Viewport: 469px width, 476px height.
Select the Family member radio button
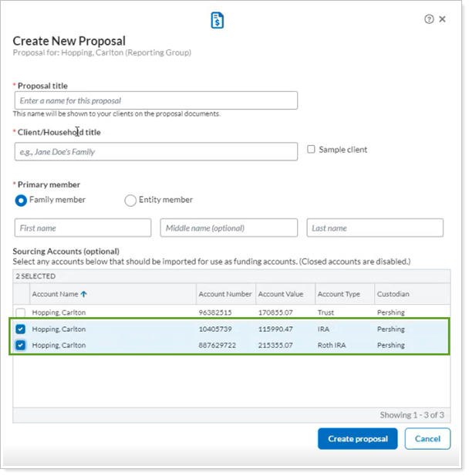(21, 200)
